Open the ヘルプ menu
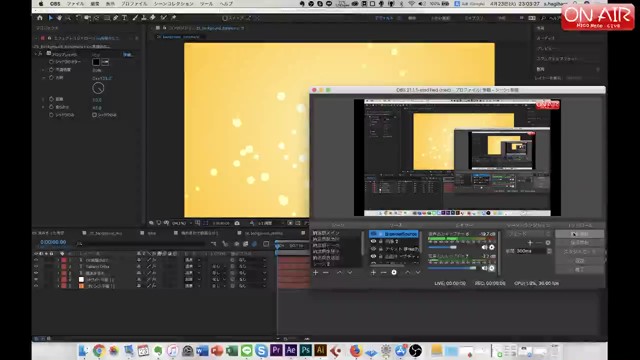Image resolution: width=640 pixels, height=360 pixels. tap(227, 4)
